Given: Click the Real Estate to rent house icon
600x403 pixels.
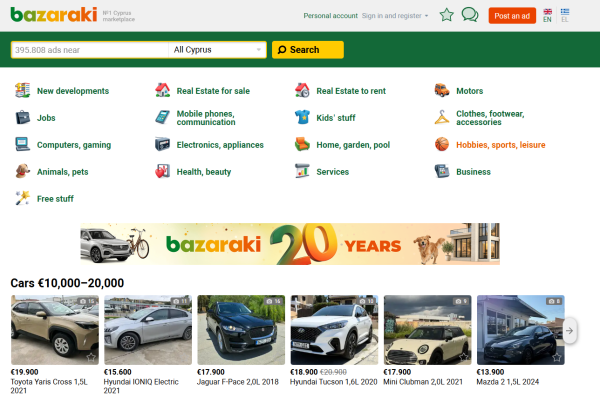Looking at the screenshot, I should (x=302, y=91).
